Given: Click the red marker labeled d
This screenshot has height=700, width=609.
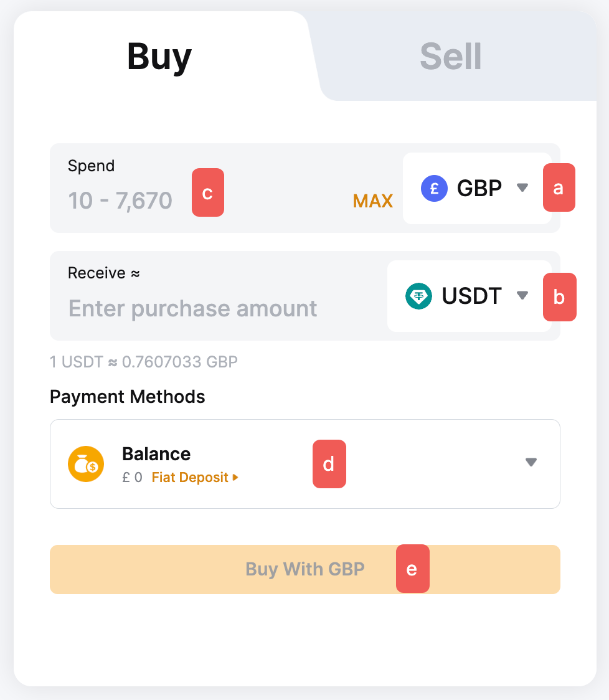Looking at the screenshot, I should click(328, 464).
